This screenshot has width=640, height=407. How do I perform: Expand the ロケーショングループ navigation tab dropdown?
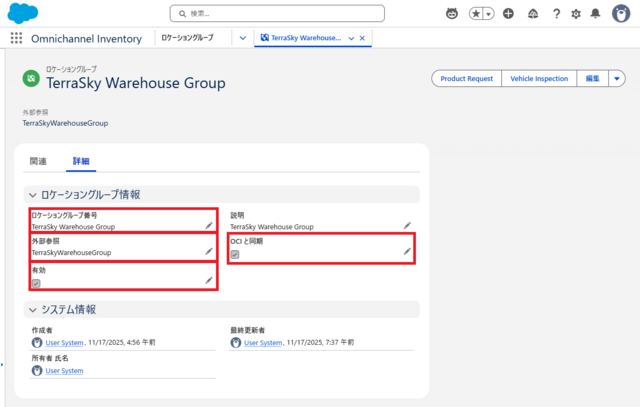click(243, 37)
